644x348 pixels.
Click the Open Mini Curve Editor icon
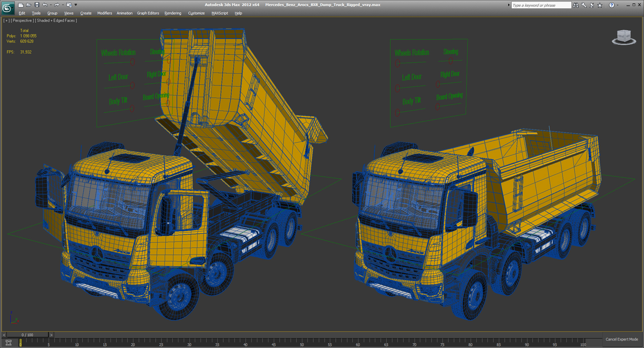pos(8,343)
